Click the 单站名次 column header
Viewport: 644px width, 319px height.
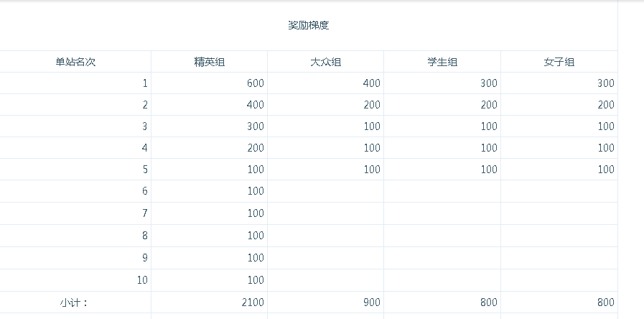[75, 62]
